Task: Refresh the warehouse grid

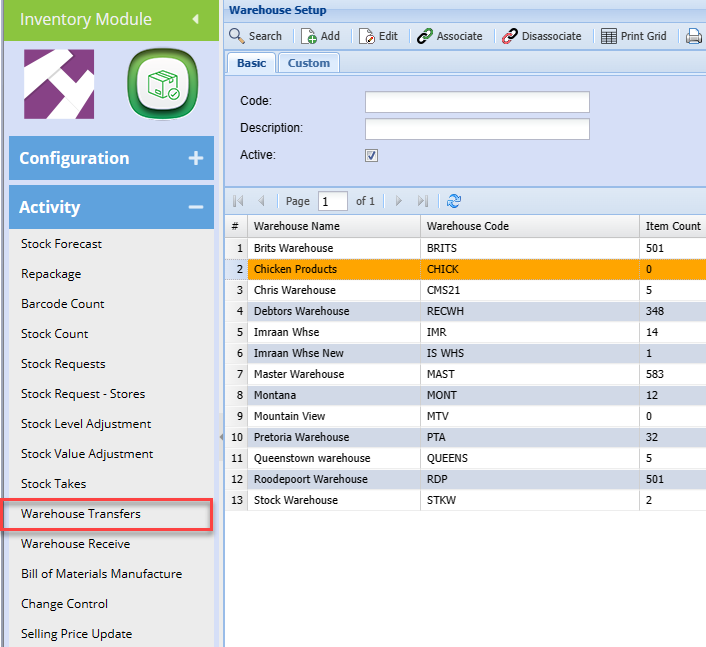Action: click(454, 201)
